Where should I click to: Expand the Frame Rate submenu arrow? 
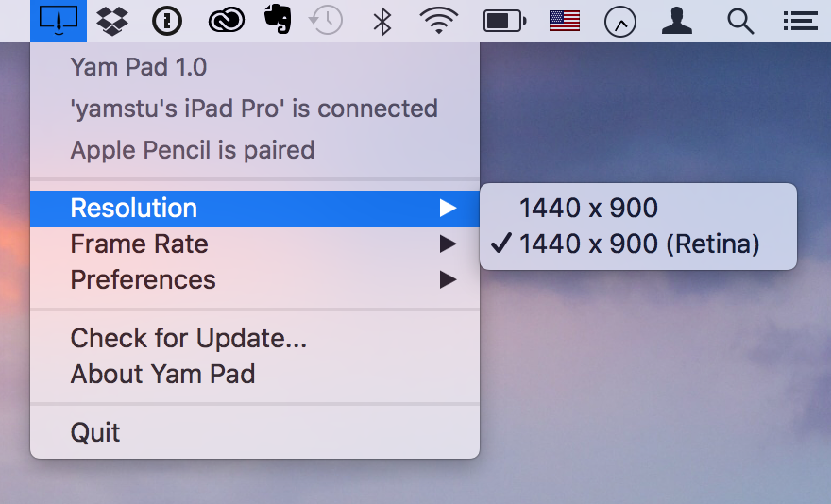coord(448,244)
